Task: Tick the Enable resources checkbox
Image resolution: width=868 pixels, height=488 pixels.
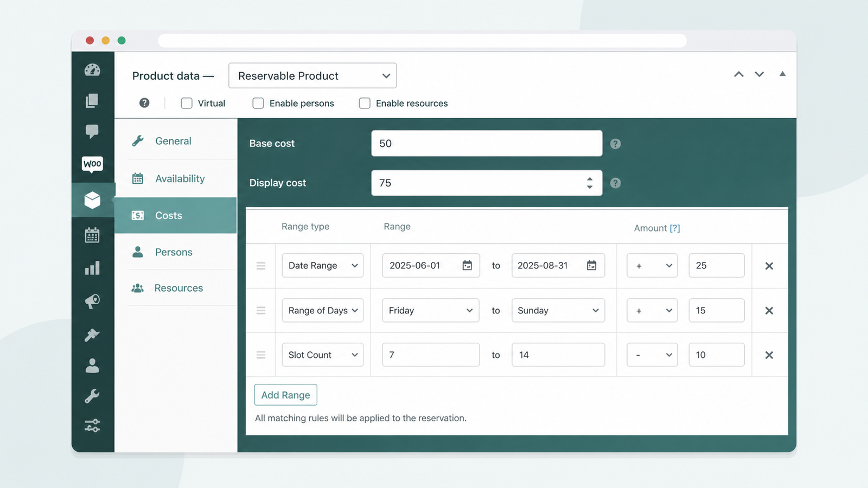Action: coord(365,103)
